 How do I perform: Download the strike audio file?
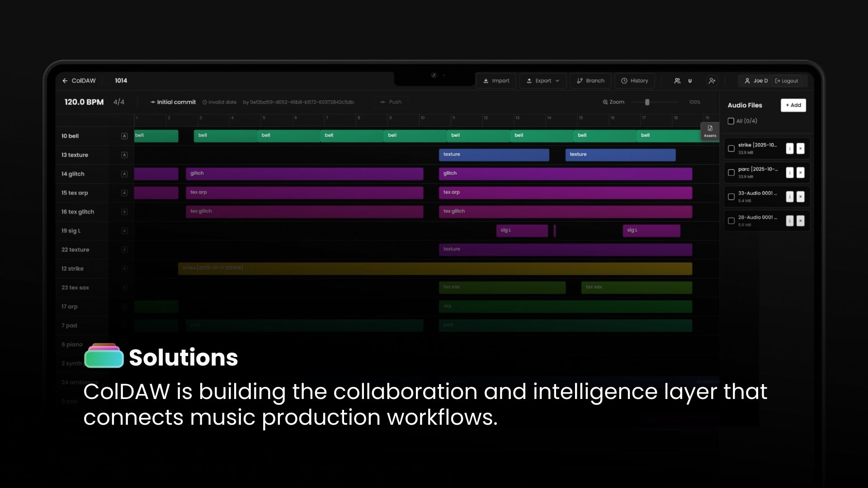tap(790, 149)
